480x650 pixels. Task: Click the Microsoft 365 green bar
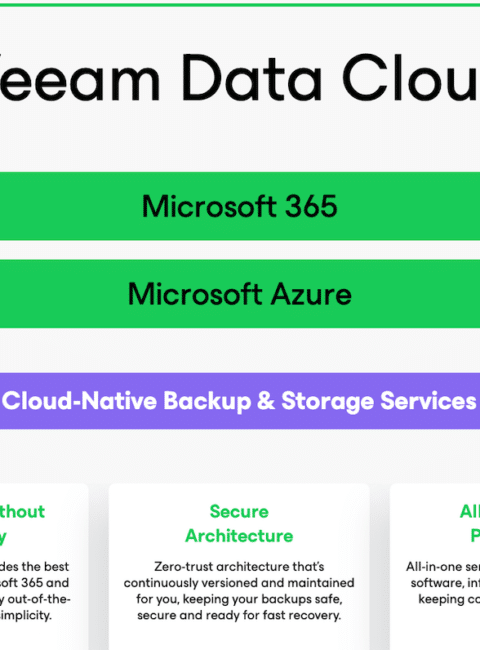(x=240, y=206)
